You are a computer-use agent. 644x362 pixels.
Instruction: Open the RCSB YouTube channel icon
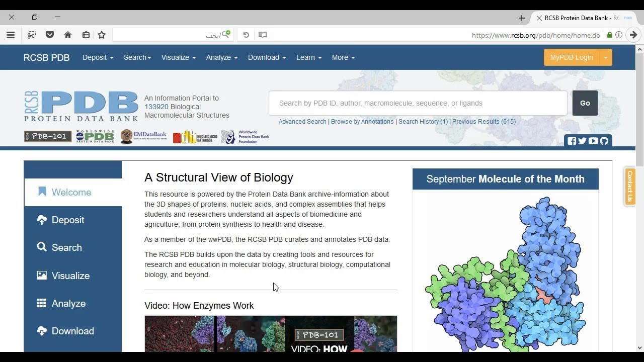point(593,141)
